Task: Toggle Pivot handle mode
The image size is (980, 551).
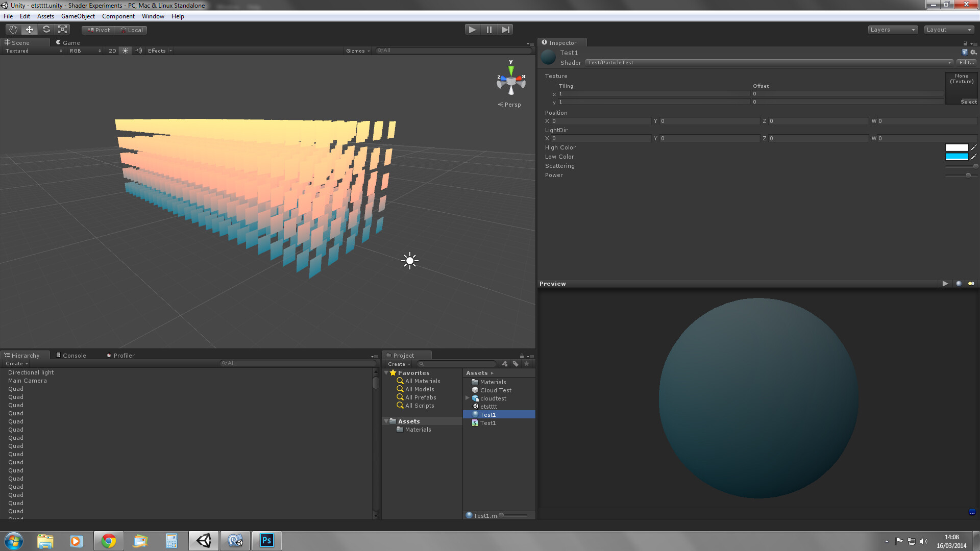Action: coord(97,30)
